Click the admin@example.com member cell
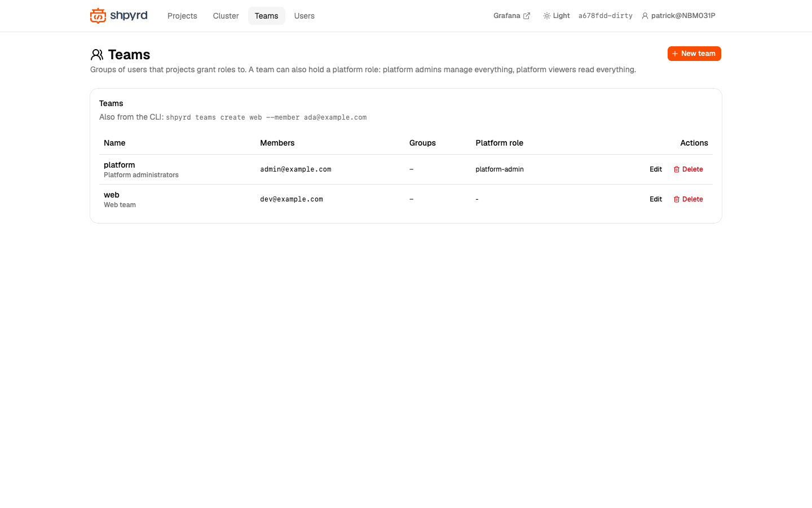The image size is (812, 508). pos(295,169)
